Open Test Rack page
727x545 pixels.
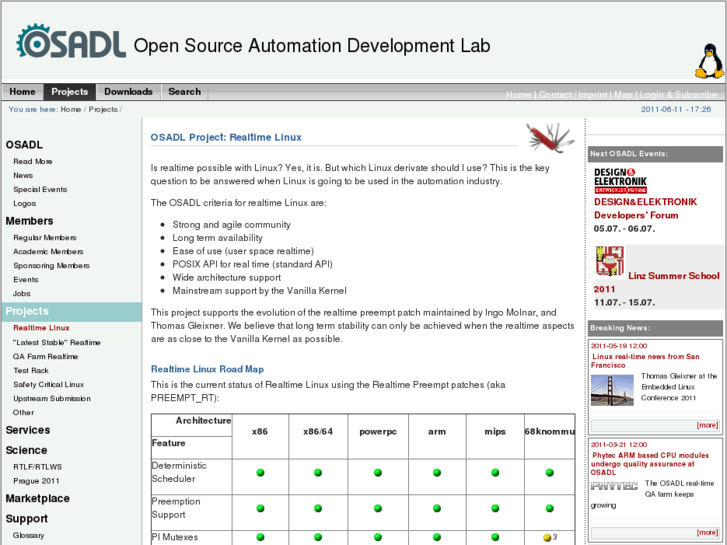(x=31, y=370)
